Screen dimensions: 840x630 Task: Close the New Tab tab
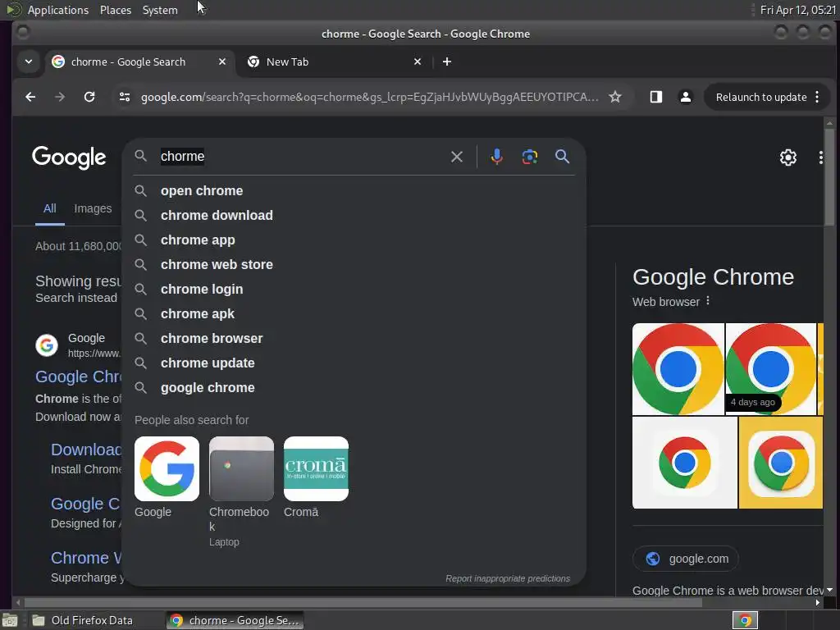coord(418,62)
